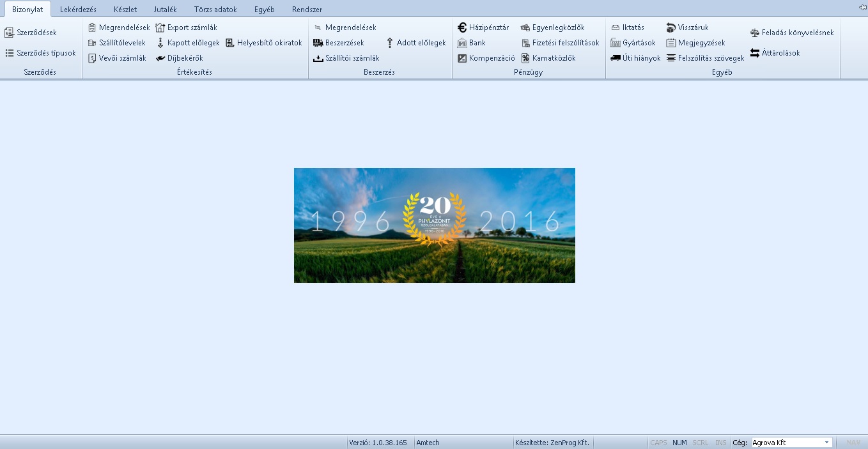
Task: Switch to the Bizonylat ribbon tab
Action: (27, 9)
